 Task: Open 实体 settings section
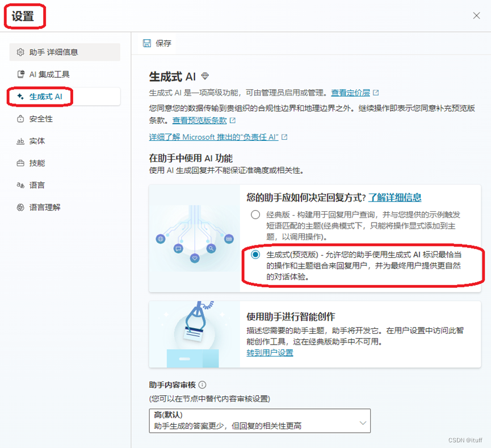65,141
